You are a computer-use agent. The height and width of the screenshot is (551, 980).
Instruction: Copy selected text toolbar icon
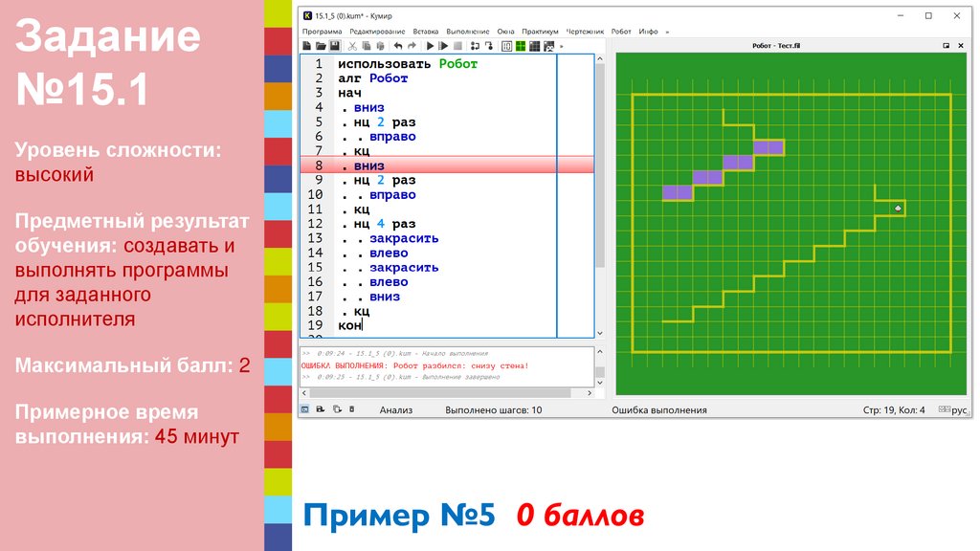coord(367,46)
